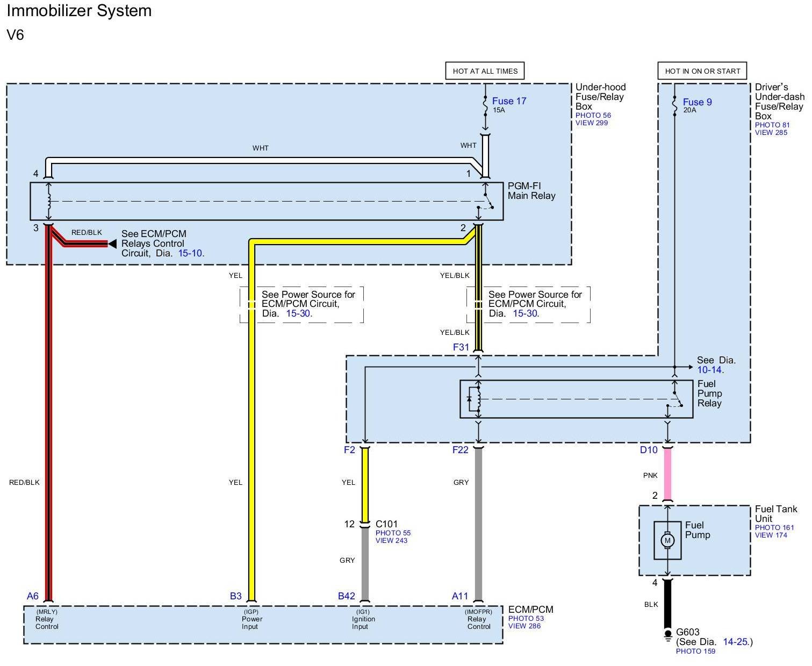Open VIEW 174 for Fuel Tank Unit
This screenshot has height=666, width=812.
tap(771, 535)
